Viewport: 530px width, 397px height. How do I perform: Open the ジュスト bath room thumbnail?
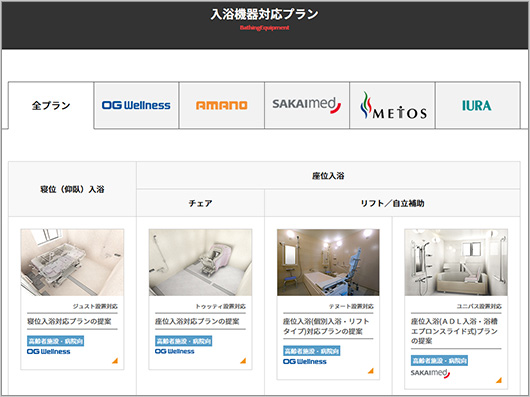click(x=72, y=262)
